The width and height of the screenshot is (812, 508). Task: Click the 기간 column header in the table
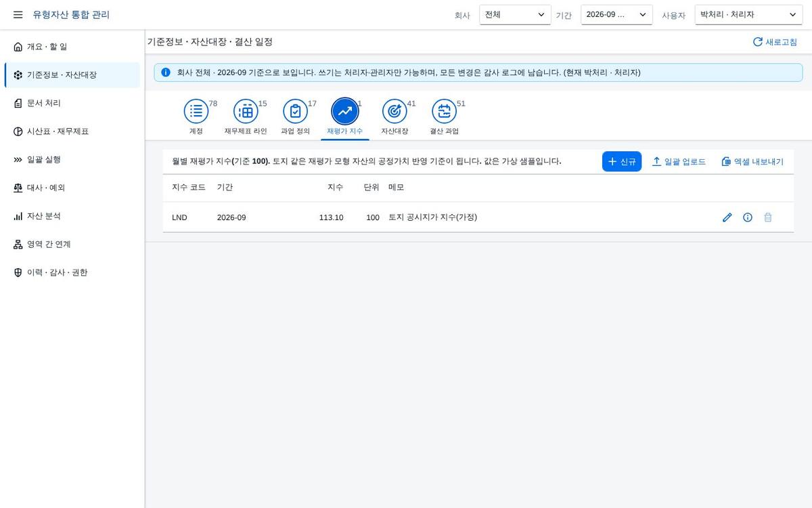(x=225, y=187)
